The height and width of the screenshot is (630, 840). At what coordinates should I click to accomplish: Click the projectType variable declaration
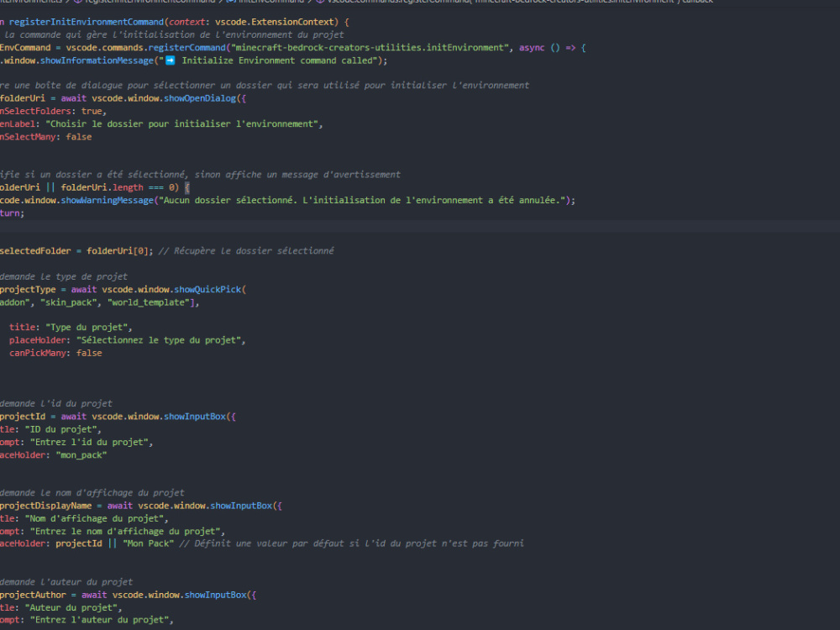pos(28,290)
